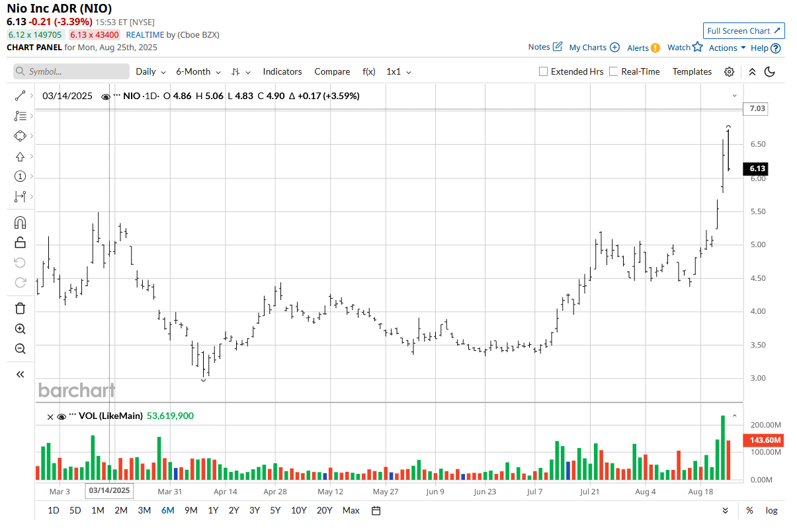Select the arrow marker tool

(20, 157)
